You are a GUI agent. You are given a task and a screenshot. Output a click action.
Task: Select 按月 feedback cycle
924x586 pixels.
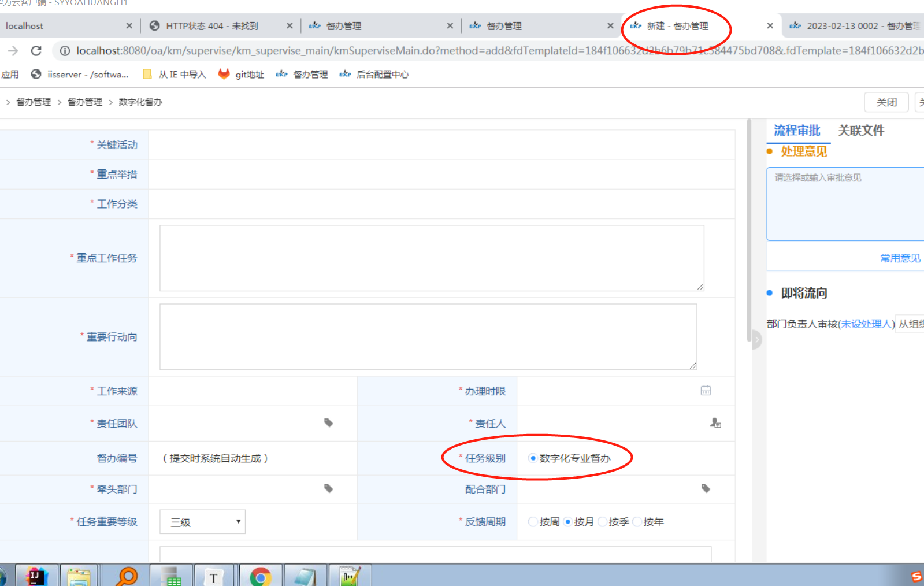point(567,522)
